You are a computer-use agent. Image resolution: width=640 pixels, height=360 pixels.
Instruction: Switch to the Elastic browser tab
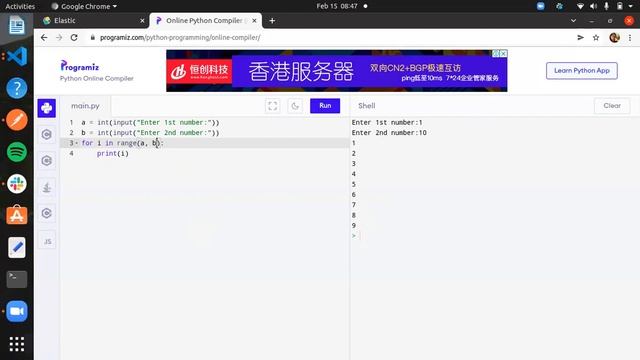[x=91, y=20]
